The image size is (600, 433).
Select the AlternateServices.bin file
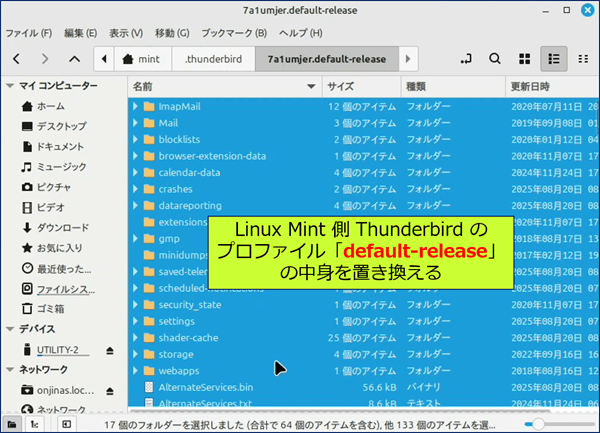[206, 387]
